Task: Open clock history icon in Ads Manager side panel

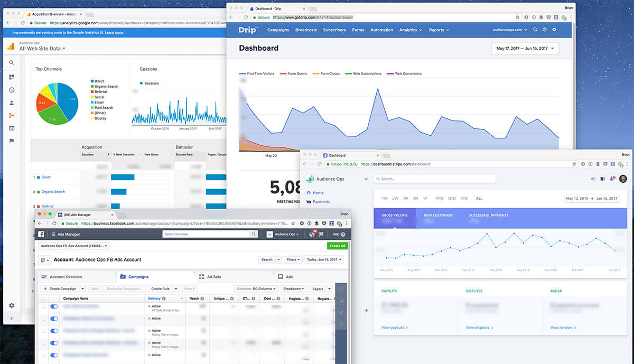Action: click(341, 324)
